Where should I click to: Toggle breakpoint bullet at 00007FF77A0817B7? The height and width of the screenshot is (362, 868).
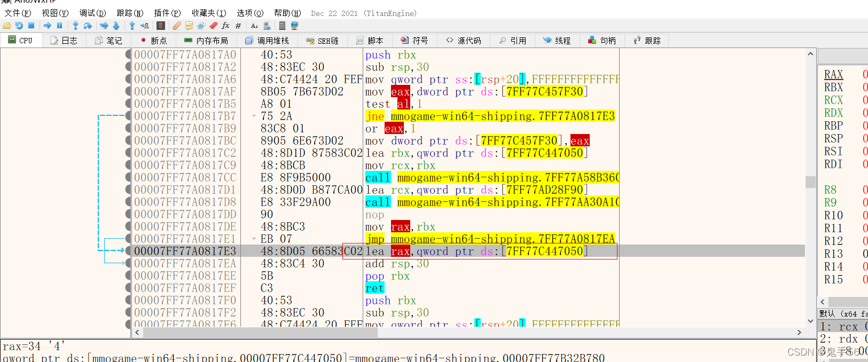(128, 116)
